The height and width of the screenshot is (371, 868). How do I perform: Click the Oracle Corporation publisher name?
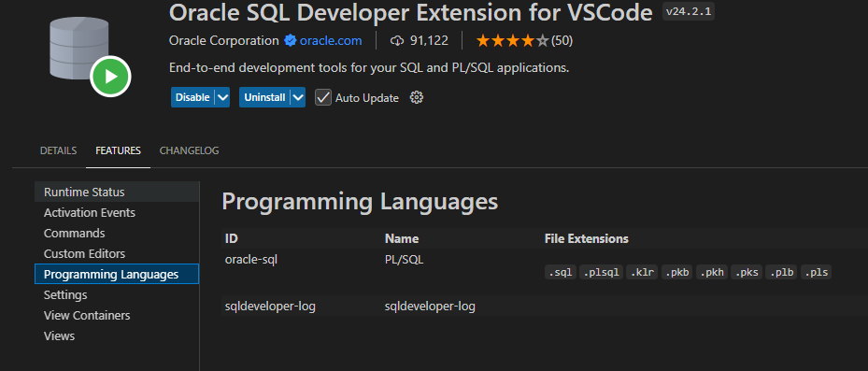click(x=224, y=40)
